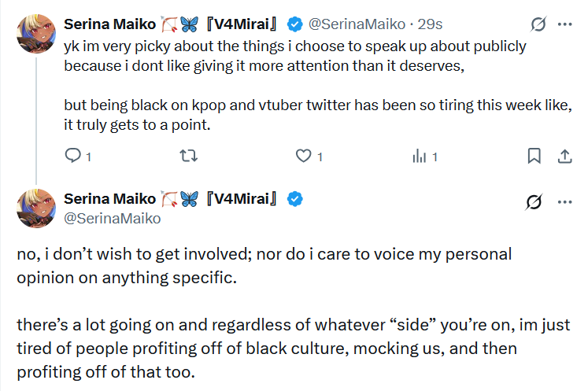The image size is (588, 391).
Task: Open the first tweet's more options menu
Action: (564, 25)
